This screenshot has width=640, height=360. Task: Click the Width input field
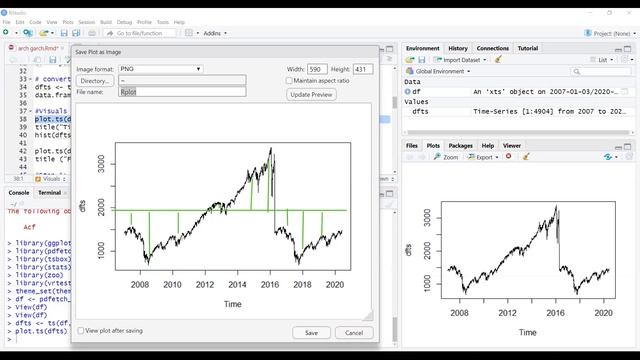[x=317, y=69]
